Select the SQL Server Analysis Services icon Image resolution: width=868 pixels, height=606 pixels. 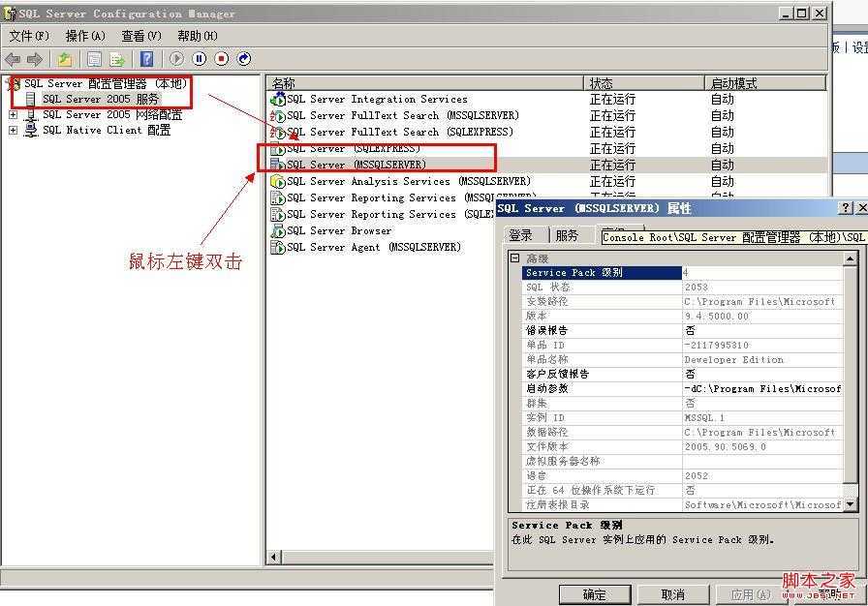pyautogui.click(x=277, y=181)
